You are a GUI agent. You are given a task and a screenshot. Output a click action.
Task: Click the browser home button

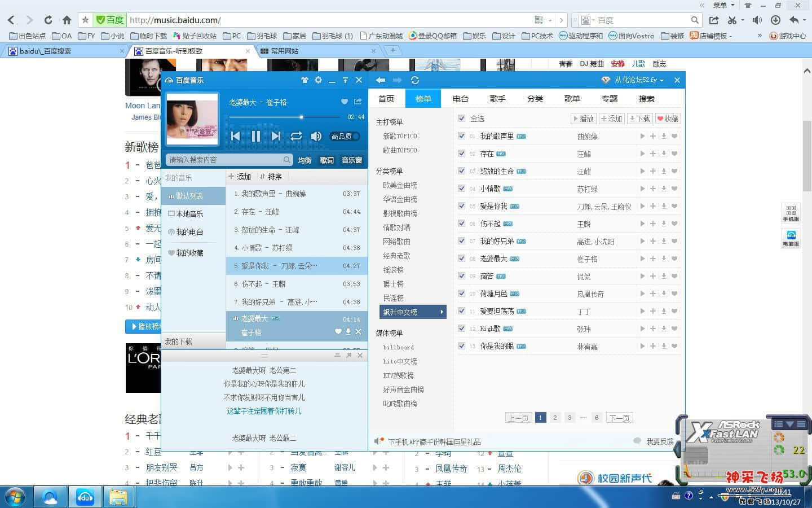(x=67, y=20)
